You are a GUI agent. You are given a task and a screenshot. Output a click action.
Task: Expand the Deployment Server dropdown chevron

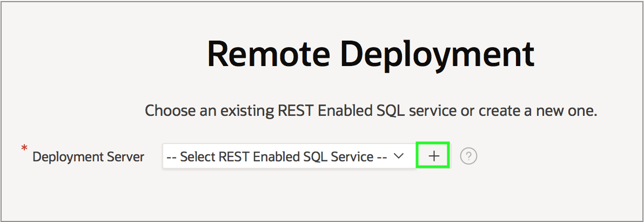[398, 156]
